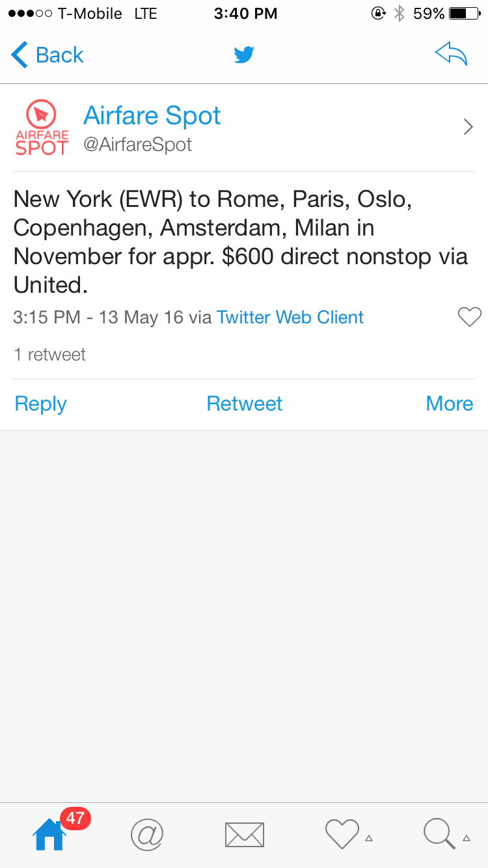488x868 pixels.
Task: Open the Twitter Web Client link
Action: (x=290, y=318)
